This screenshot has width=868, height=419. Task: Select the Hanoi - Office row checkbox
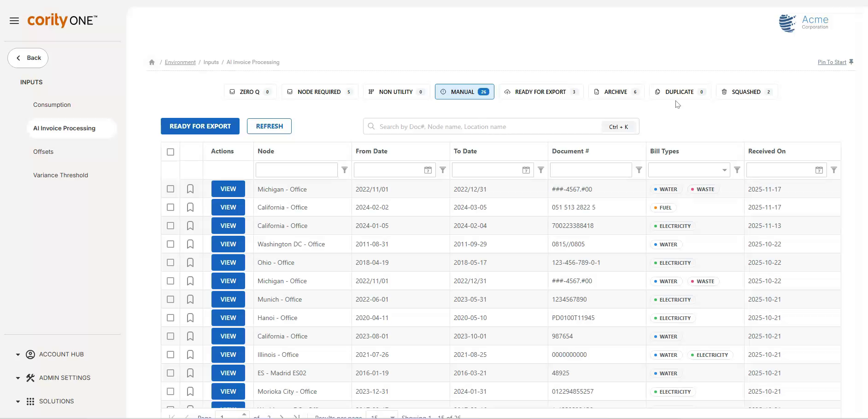tap(170, 318)
